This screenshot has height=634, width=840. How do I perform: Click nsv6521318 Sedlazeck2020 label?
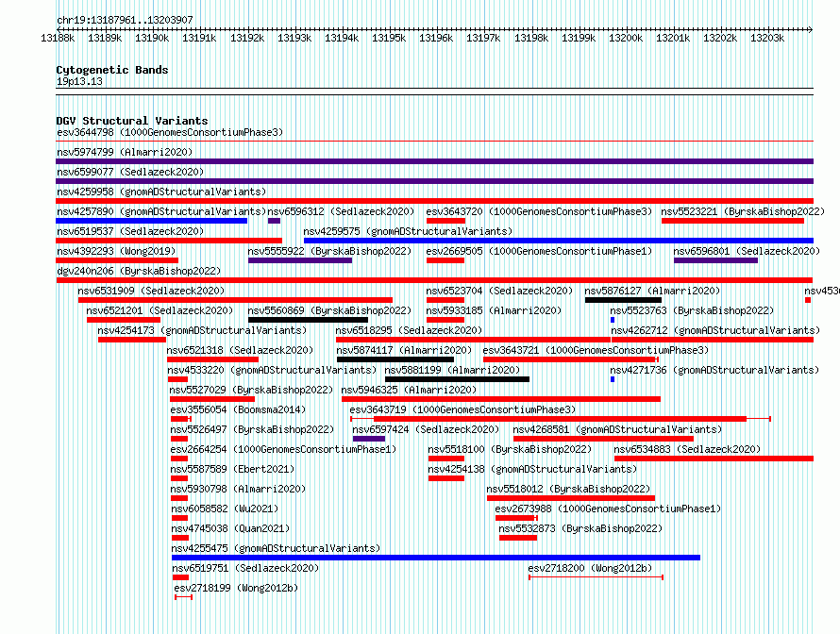click(240, 350)
